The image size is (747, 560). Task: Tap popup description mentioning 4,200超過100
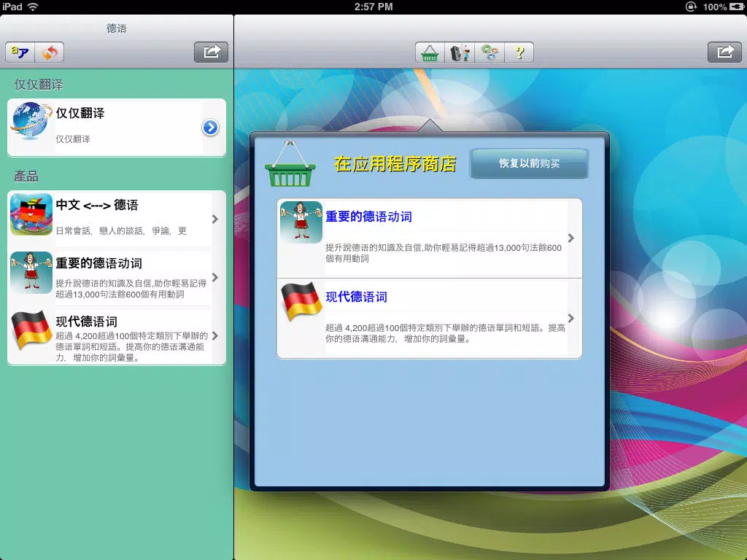point(446,333)
